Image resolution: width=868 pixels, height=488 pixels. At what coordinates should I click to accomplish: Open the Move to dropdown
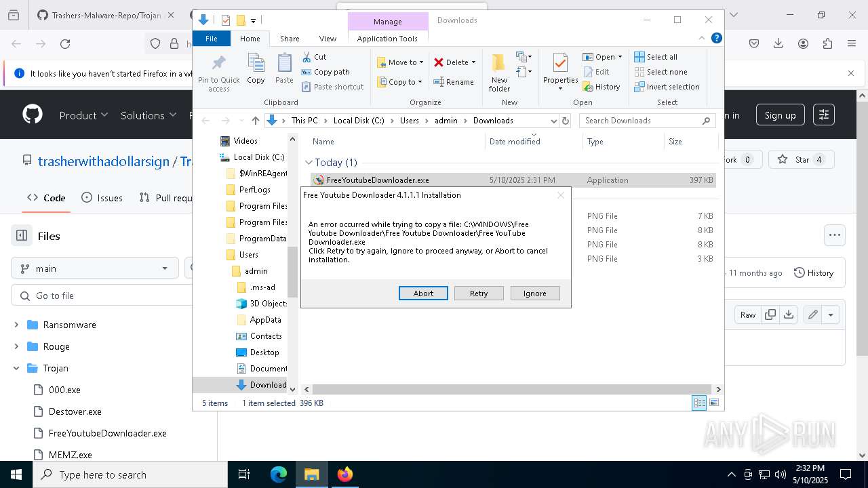click(400, 62)
